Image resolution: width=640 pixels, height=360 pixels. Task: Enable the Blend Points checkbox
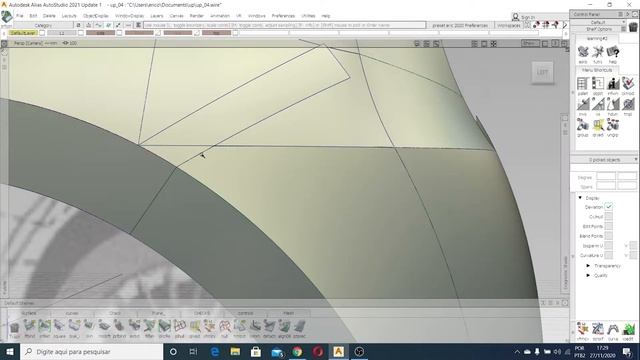[609, 236]
